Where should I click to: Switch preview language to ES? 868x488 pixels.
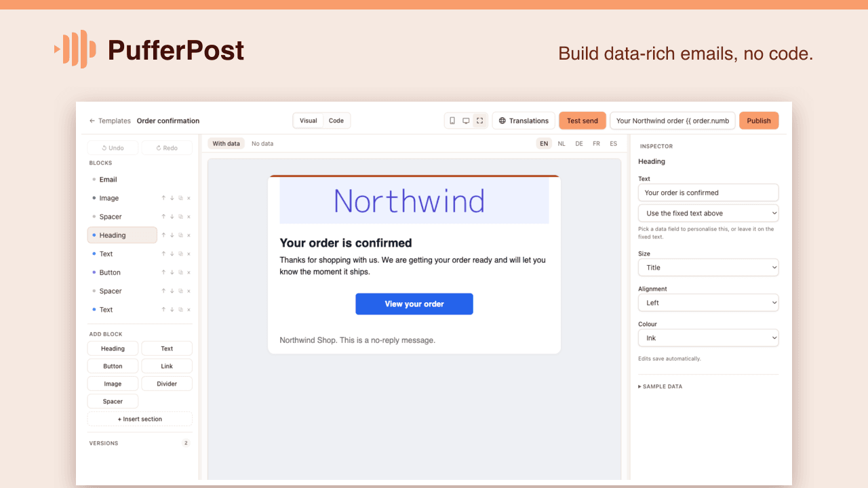[x=613, y=144]
